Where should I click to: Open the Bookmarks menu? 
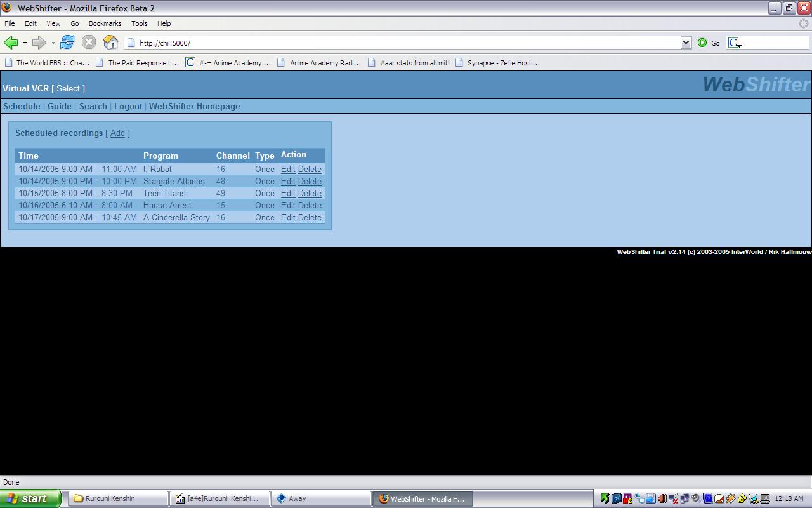[x=105, y=23]
